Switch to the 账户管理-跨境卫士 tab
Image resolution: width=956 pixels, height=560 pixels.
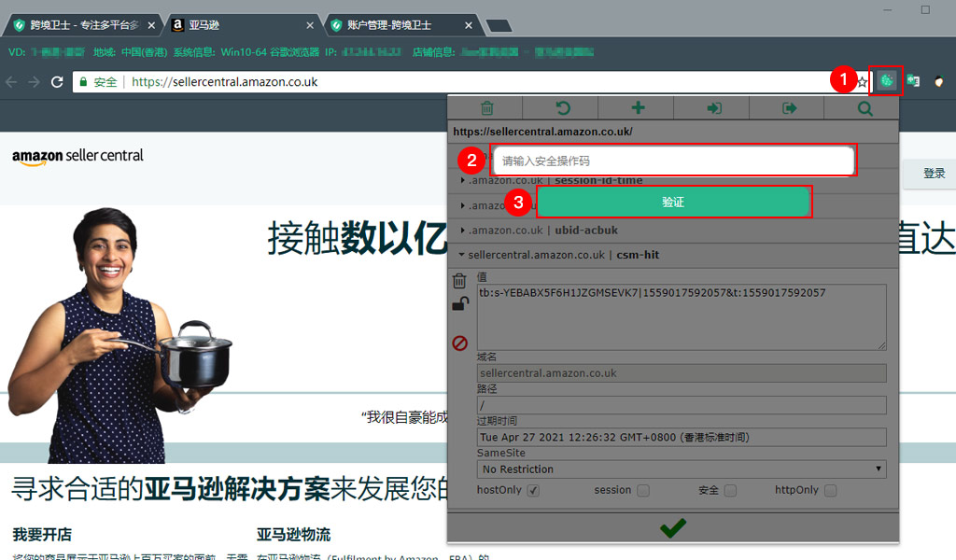point(401,25)
